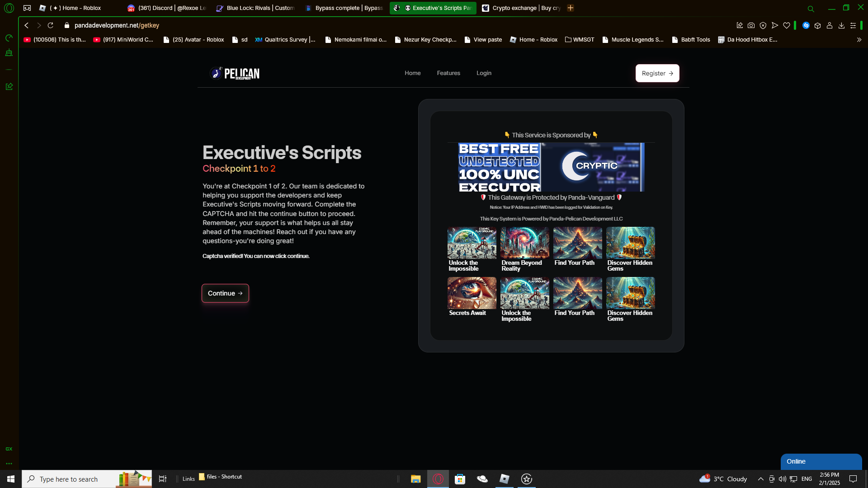This screenshot has width=868, height=488.
Task: Take a snapshot with the camera icon
Action: point(751,26)
